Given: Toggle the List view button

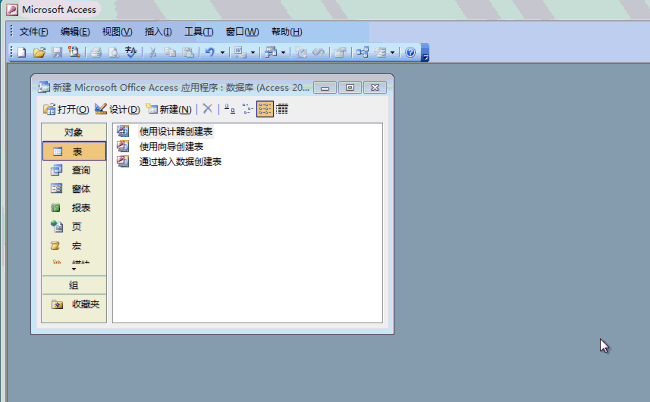Looking at the screenshot, I should tap(265, 109).
